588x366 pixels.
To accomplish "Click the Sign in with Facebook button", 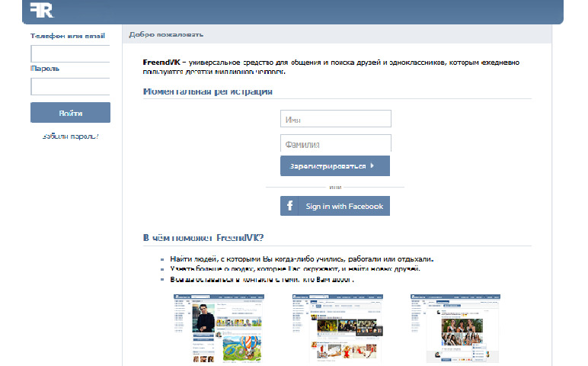I will [335, 206].
